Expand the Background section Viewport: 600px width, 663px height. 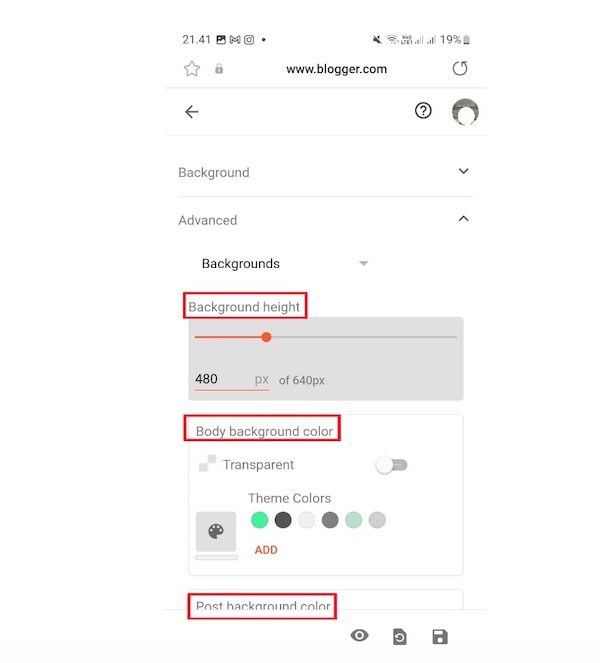click(326, 172)
